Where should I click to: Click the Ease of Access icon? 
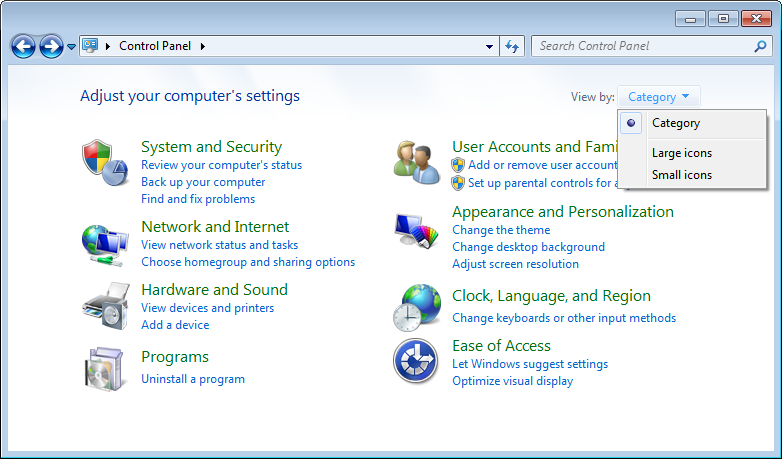(x=415, y=360)
